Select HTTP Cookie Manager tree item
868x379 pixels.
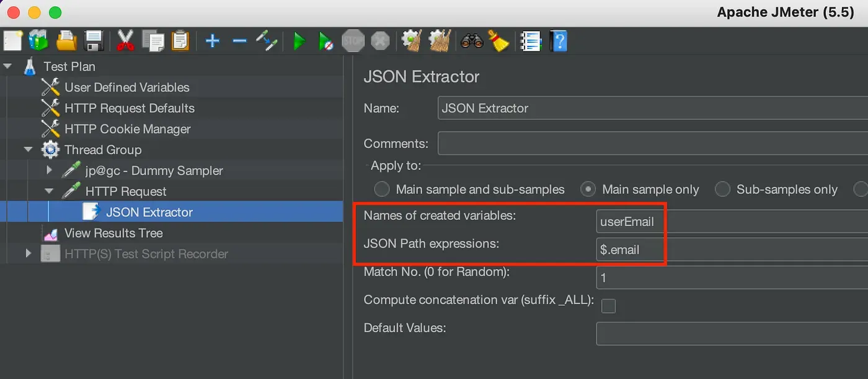127,129
